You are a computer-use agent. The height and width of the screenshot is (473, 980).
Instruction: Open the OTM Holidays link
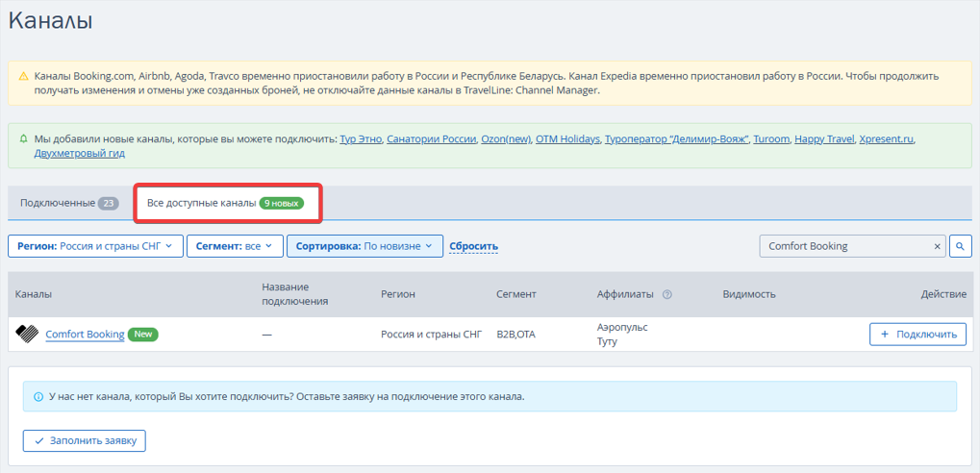pyautogui.click(x=567, y=138)
